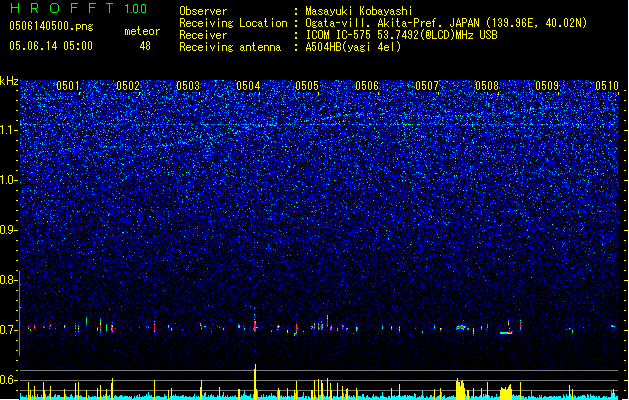Click the 0509 time marker

point(547,86)
